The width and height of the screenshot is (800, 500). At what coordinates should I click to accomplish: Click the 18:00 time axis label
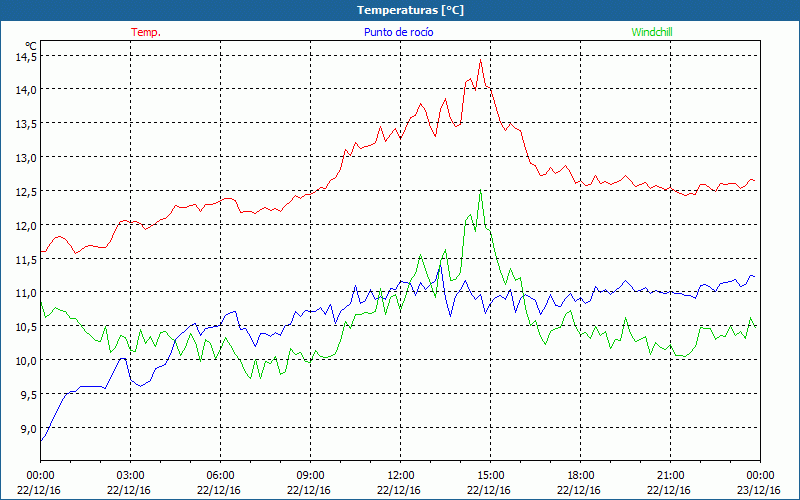(x=580, y=476)
